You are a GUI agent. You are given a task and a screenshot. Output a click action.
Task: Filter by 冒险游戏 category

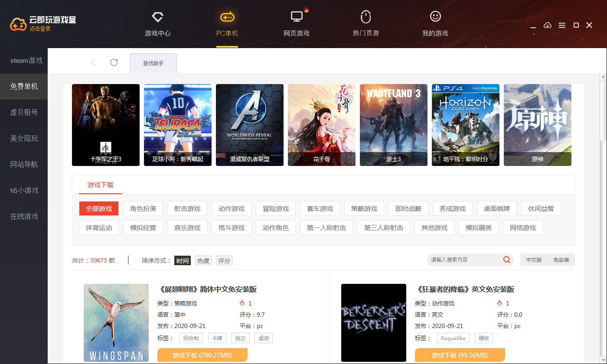276,208
